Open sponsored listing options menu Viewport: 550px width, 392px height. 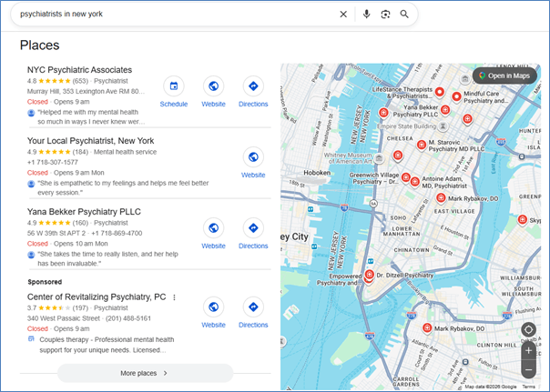[174, 297]
